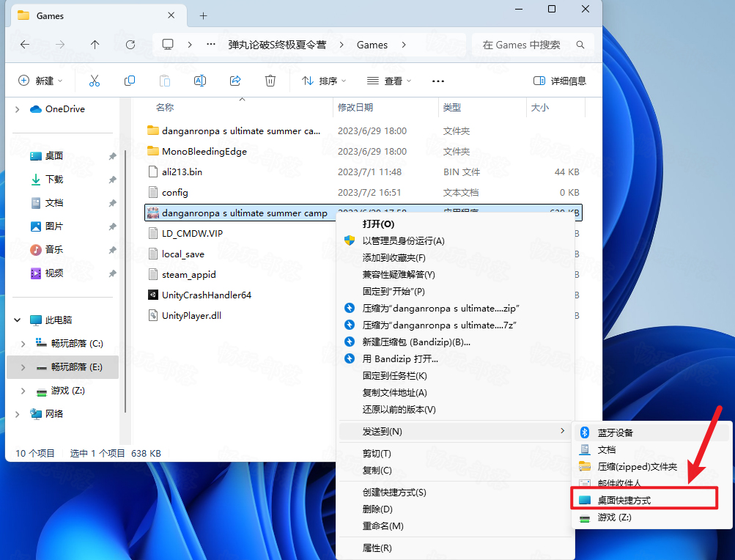
Task: Expand the 畅玩部落 (C:) drive node
Action: (23, 344)
